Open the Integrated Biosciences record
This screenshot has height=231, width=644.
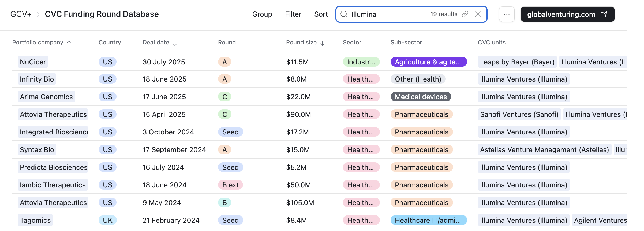coord(53,132)
